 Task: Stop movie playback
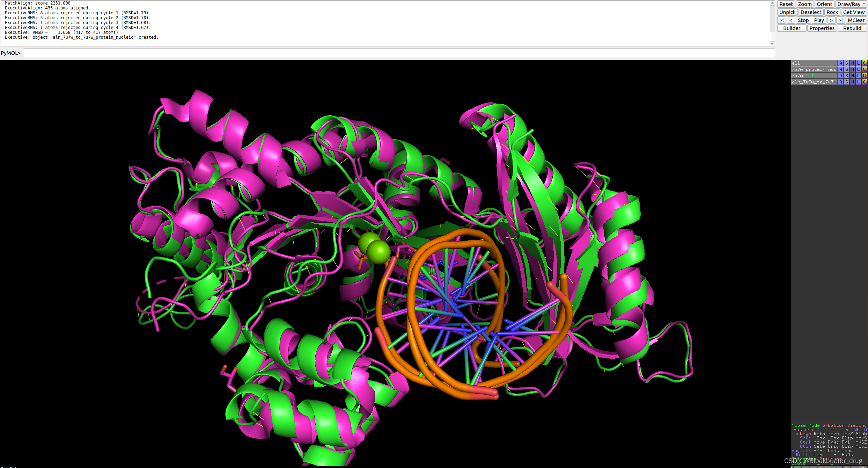803,20
